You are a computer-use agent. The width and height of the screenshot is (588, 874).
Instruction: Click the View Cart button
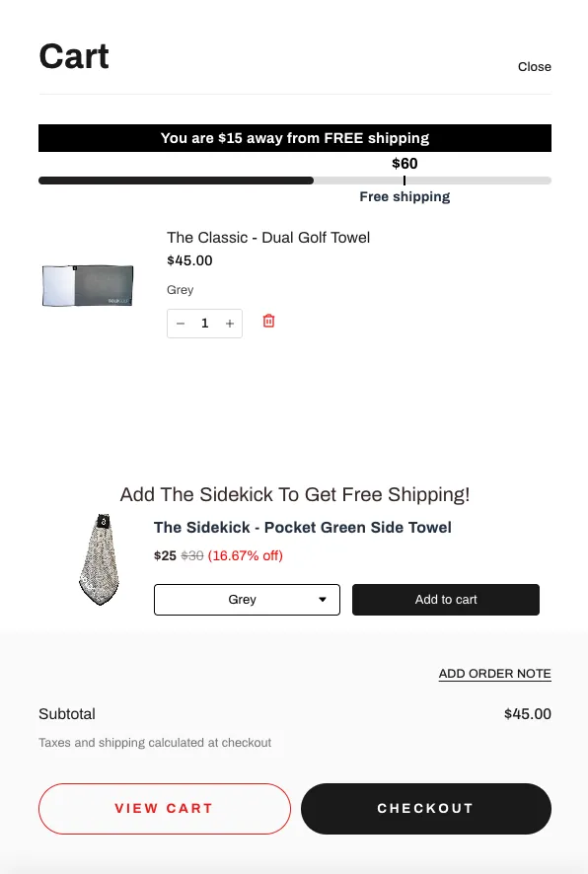(165, 809)
